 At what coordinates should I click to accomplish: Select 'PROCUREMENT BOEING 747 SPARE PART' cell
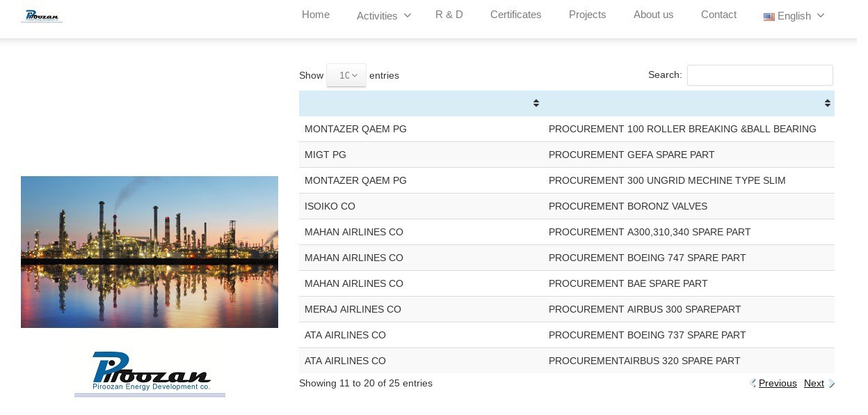689,258
